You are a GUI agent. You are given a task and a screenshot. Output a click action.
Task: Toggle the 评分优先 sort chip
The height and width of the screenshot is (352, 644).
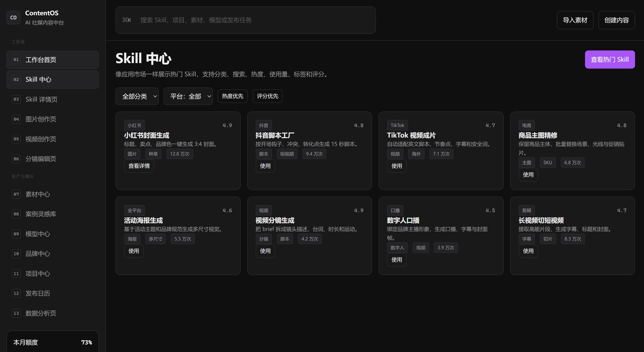(267, 96)
